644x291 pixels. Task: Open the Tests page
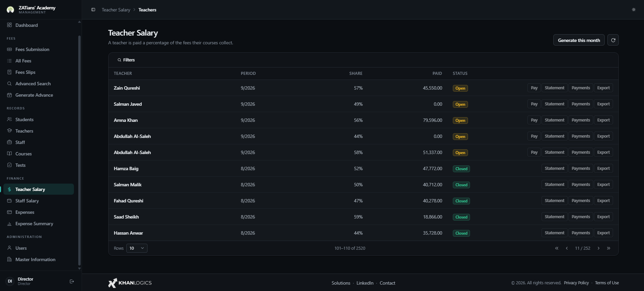(39, 165)
